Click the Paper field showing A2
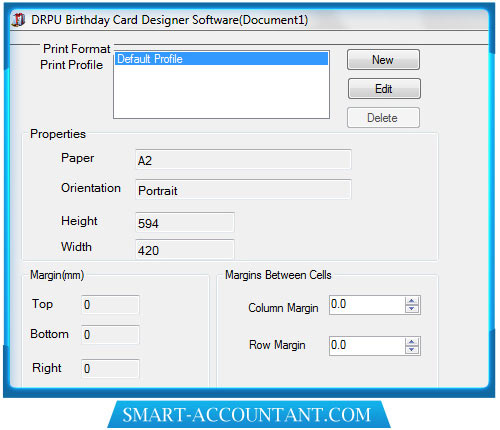Image resolution: width=500 pixels, height=430 pixels. pyautogui.click(x=243, y=160)
